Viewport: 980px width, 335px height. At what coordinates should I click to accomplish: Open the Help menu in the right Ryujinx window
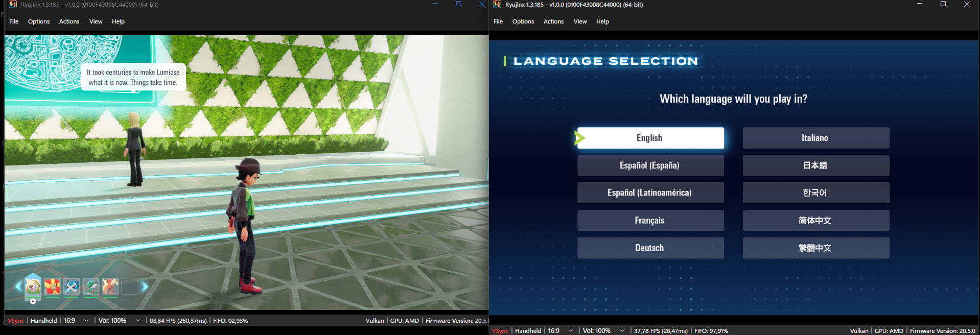pos(602,21)
